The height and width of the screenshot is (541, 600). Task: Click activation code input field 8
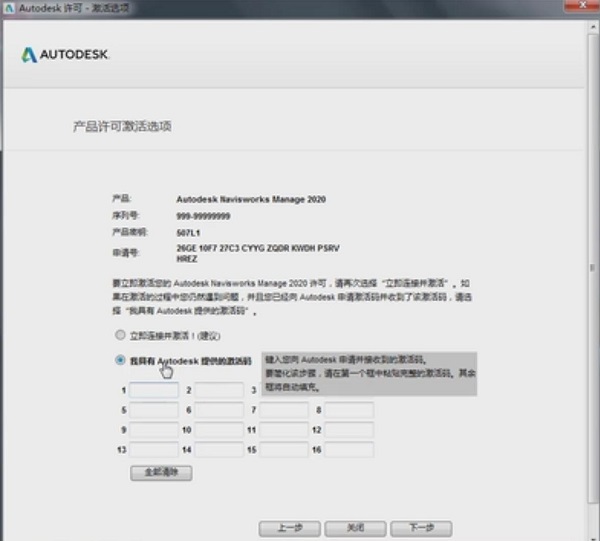(349, 410)
